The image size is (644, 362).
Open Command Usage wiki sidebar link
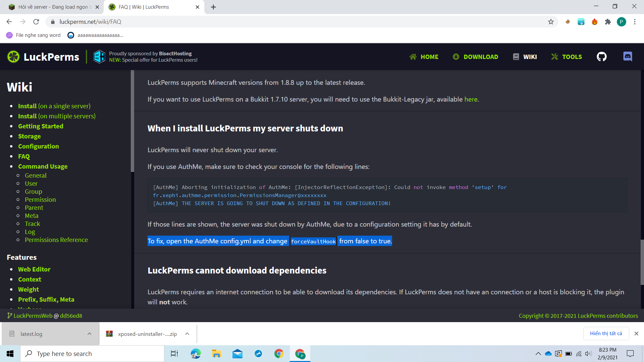(43, 166)
